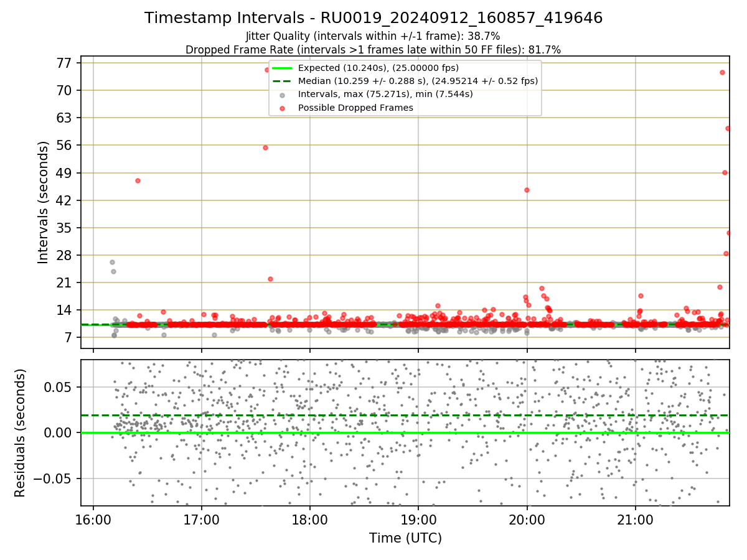Click the red point near 74.5 seconds before 22:00

click(722, 72)
